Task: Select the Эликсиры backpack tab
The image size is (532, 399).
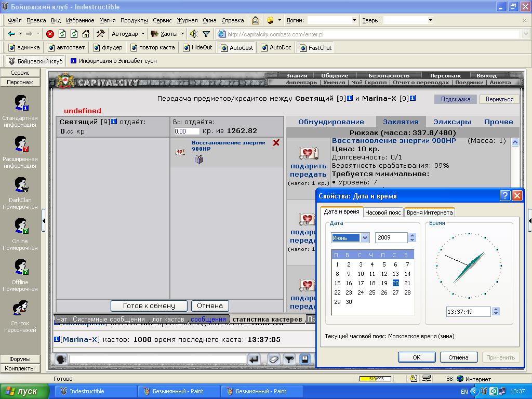Action: [x=452, y=122]
